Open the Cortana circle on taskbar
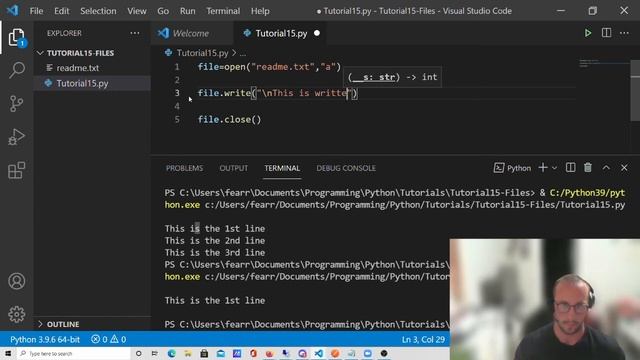The height and width of the screenshot is (360, 640). point(138,353)
